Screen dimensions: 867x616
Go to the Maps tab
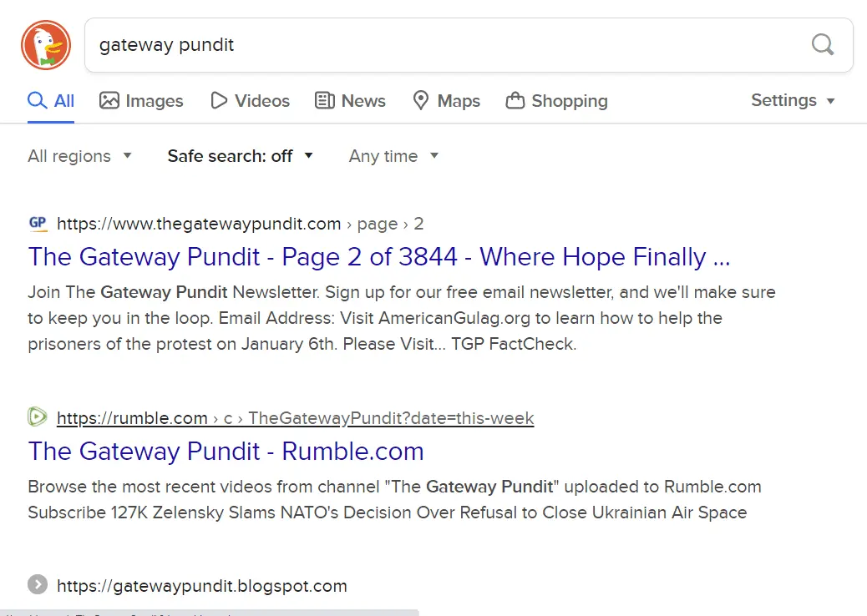click(x=446, y=101)
